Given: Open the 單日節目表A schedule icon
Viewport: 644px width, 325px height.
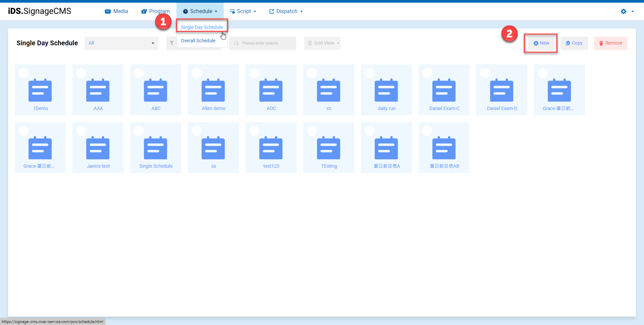Looking at the screenshot, I should (x=386, y=148).
